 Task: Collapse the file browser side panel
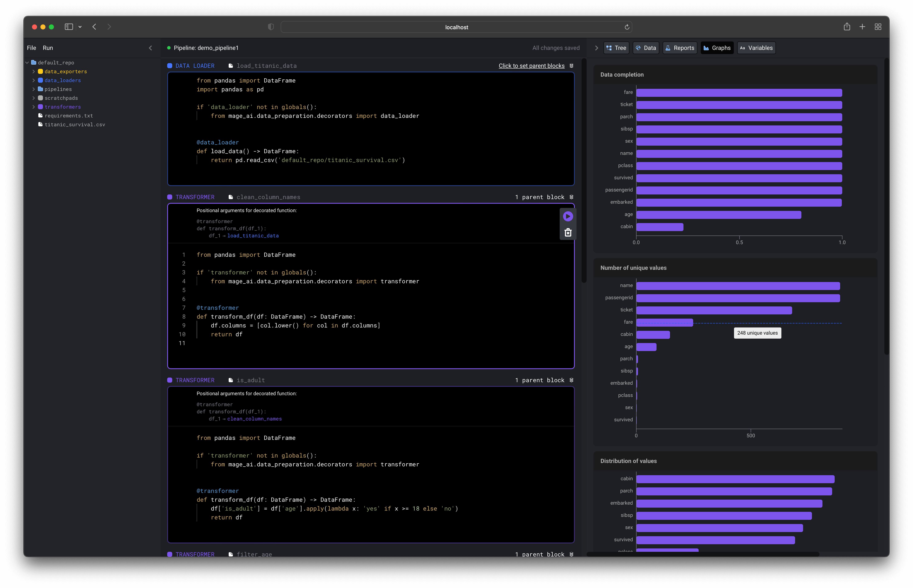[151, 48]
